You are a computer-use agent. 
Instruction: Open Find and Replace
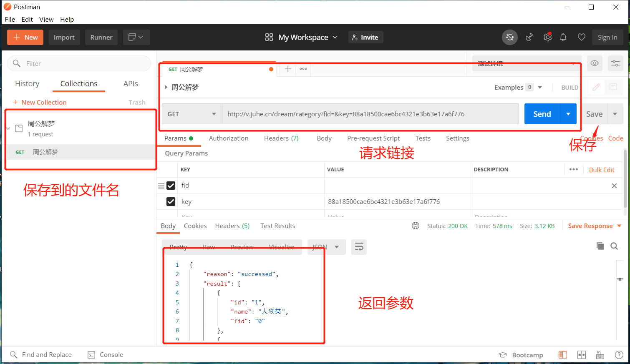pos(41,355)
